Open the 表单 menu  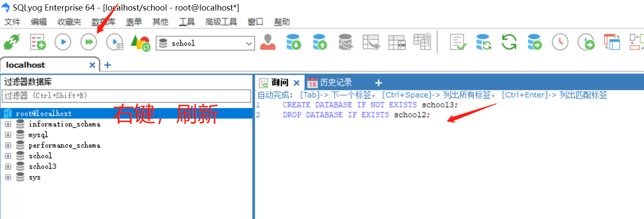(x=134, y=22)
